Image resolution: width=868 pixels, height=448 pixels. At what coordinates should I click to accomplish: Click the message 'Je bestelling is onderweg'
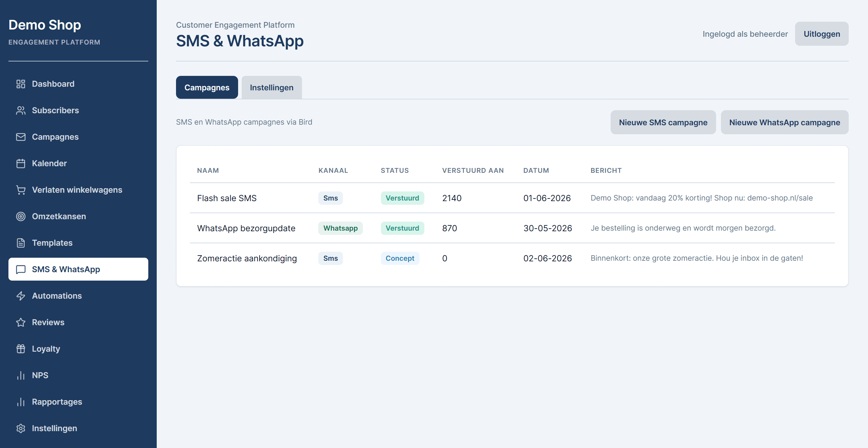(x=683, y=228)
